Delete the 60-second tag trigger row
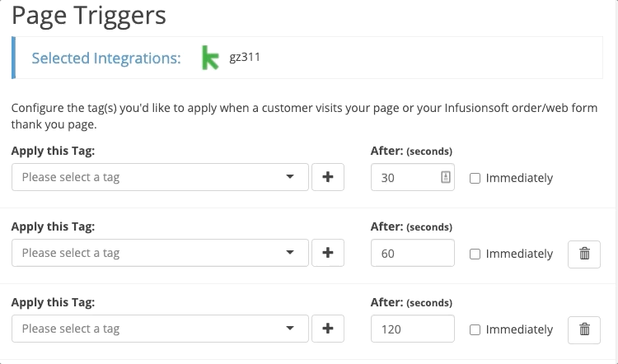Image resolution: width=618 pixels, height=364 pixels. [x=584, y=254]
